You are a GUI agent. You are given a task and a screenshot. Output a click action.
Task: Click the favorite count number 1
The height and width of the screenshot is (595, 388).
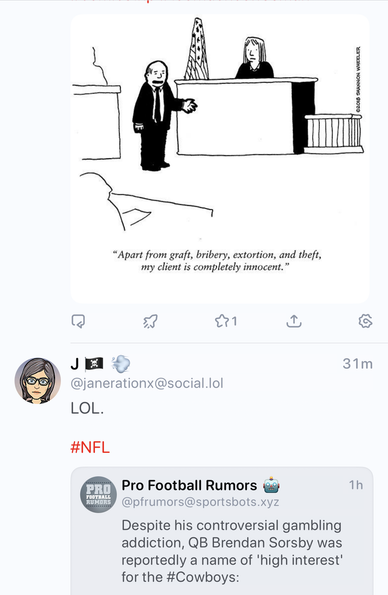tap(235, 321)
